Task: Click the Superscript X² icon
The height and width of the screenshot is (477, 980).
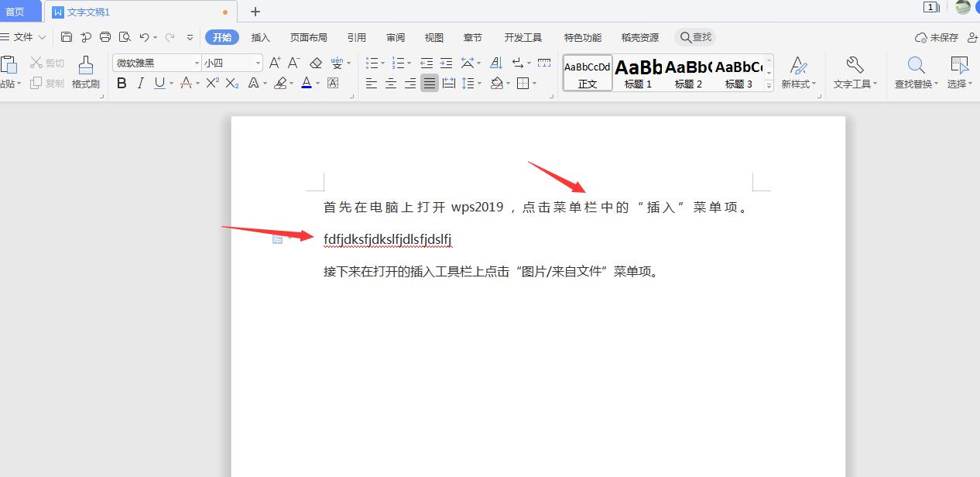Action: click(x=212, y=83)
